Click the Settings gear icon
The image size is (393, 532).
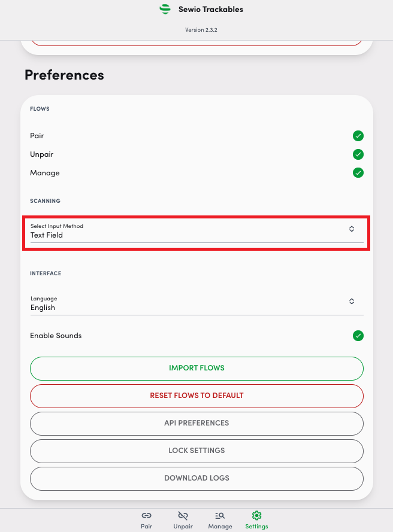(256, 515)
